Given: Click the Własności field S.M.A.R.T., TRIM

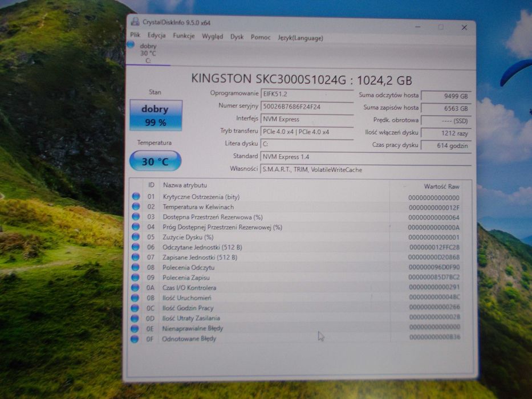Looking at the screenshot, I should (x=366, y=170).
